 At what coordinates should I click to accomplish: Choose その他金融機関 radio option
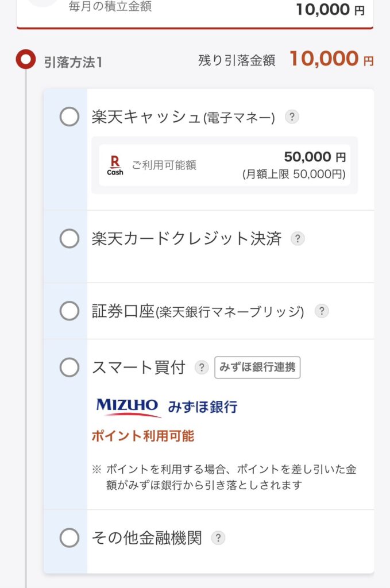[x=69, y=538]
